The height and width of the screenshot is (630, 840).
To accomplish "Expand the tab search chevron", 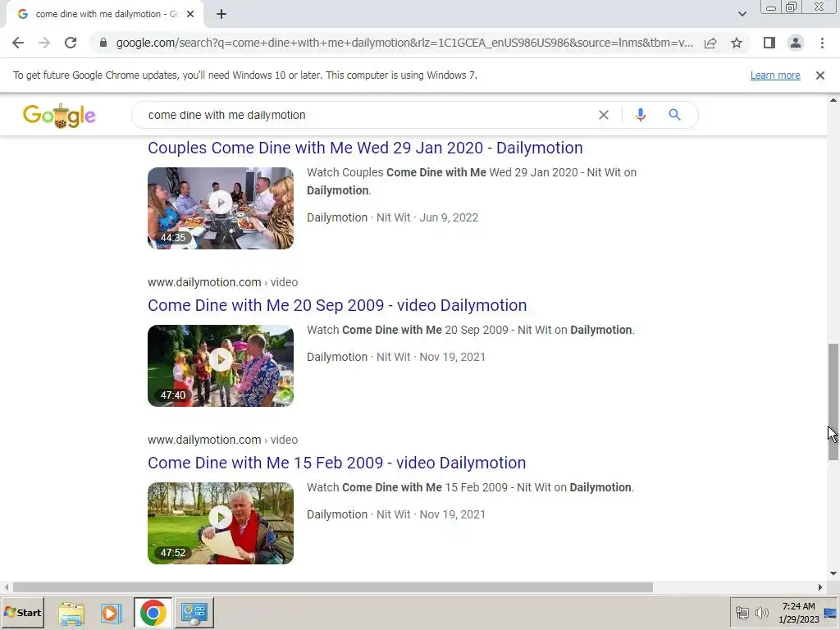I will [742, 14].
